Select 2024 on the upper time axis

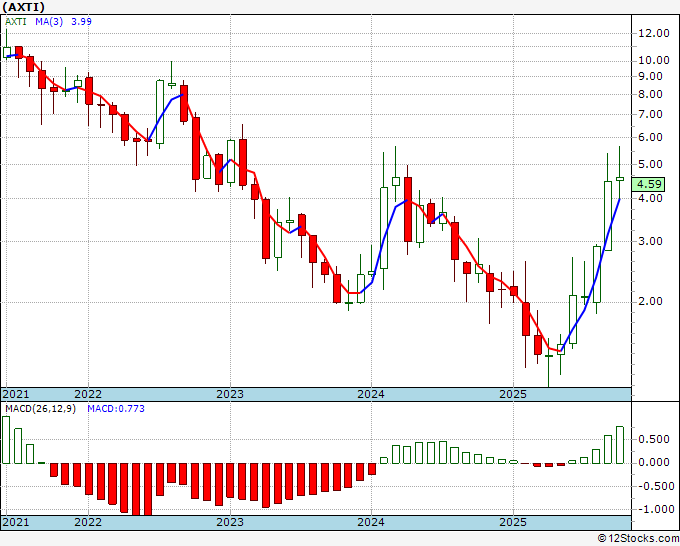coord(371,394)
